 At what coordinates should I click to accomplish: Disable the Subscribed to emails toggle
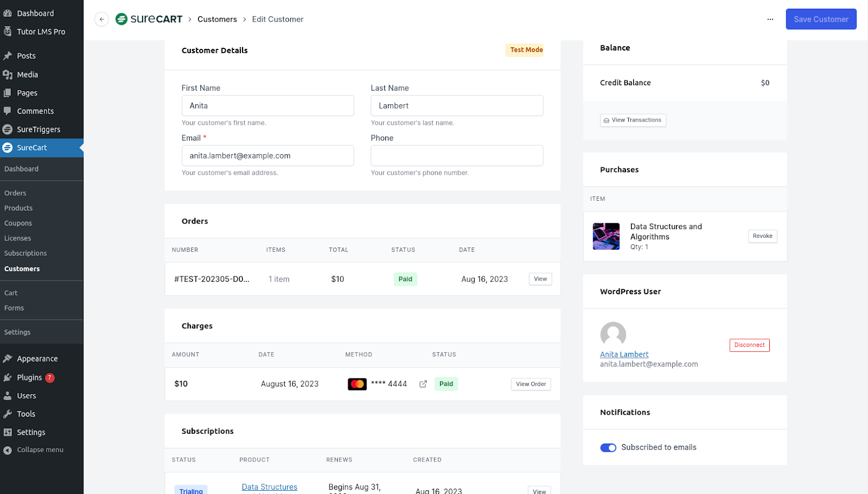[x=608, y=447]
